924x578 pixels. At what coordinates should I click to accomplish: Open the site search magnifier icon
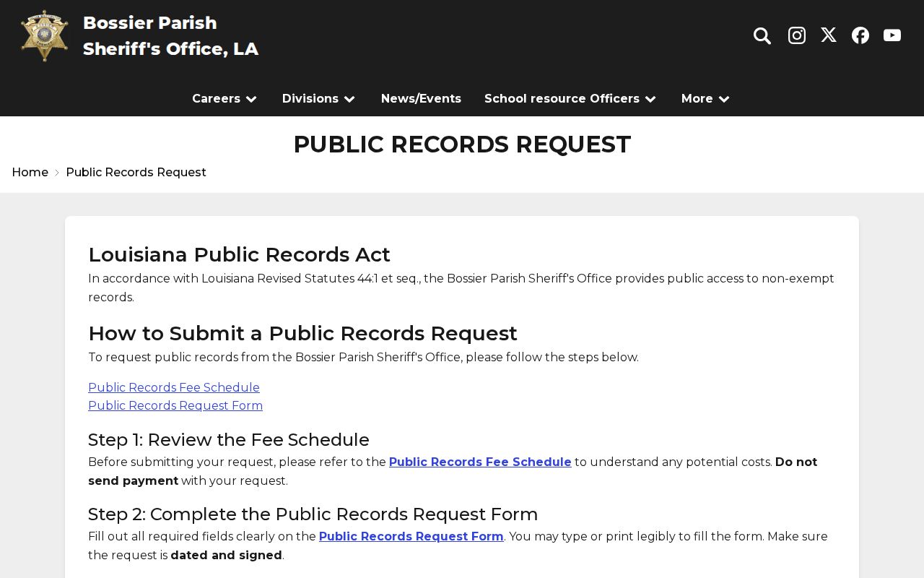pos(762,35)
